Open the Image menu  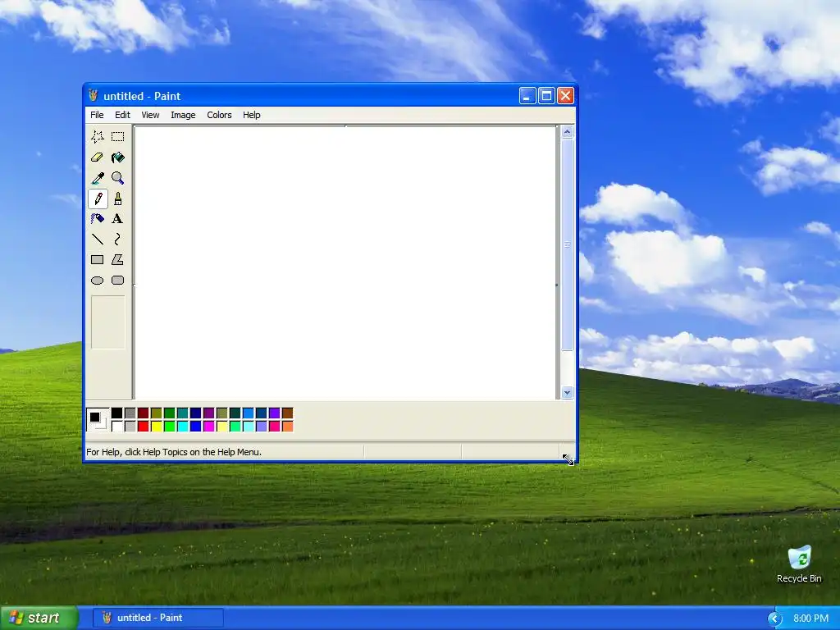[x=183, y=115]
